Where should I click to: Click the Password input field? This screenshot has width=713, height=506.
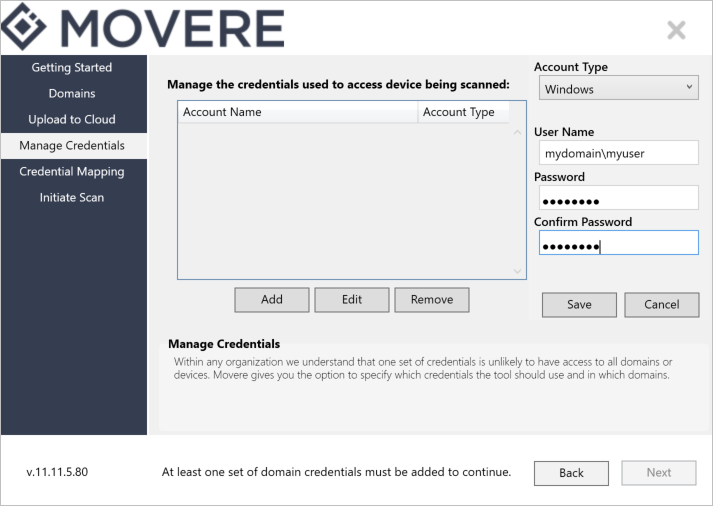(x=618, y=197)
